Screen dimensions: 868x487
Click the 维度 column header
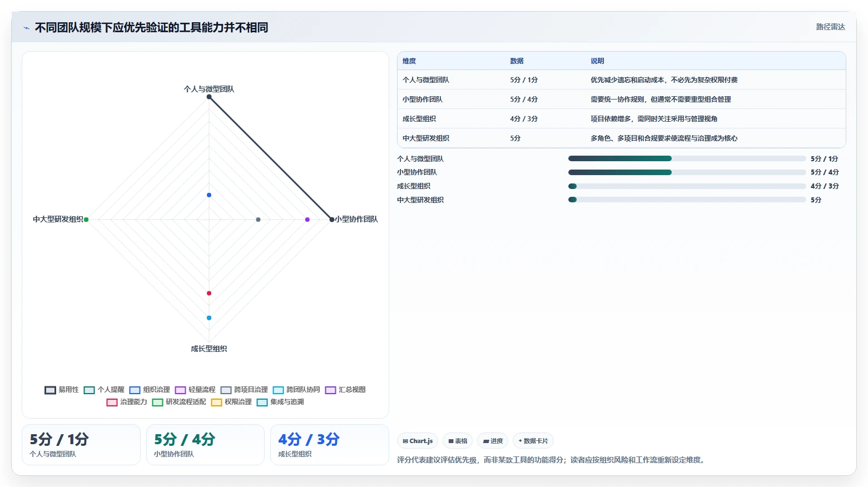[409, 61]
